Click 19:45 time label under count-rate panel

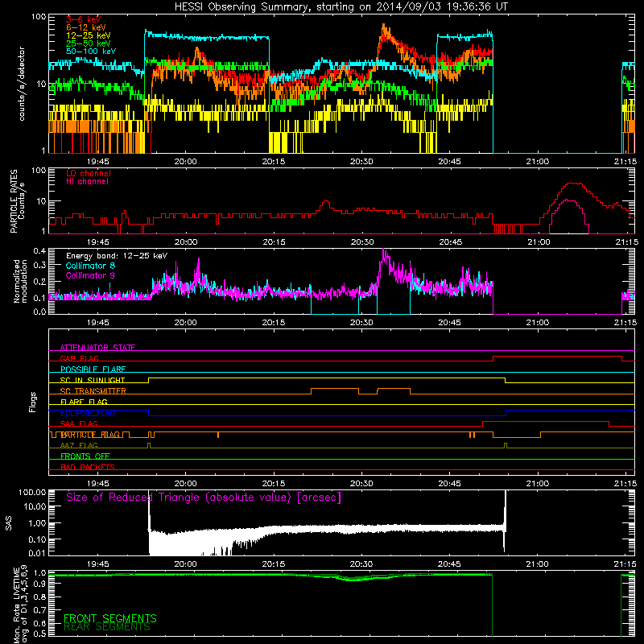point(97,162)
